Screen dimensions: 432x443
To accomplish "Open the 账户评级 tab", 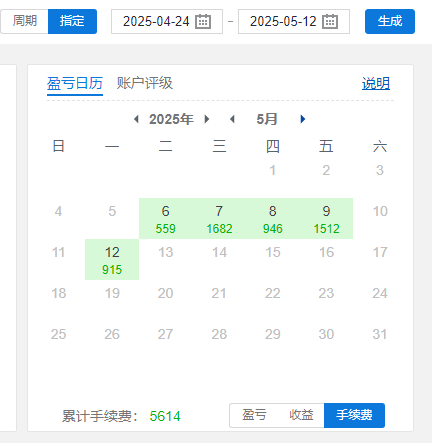I will (145, 83).
